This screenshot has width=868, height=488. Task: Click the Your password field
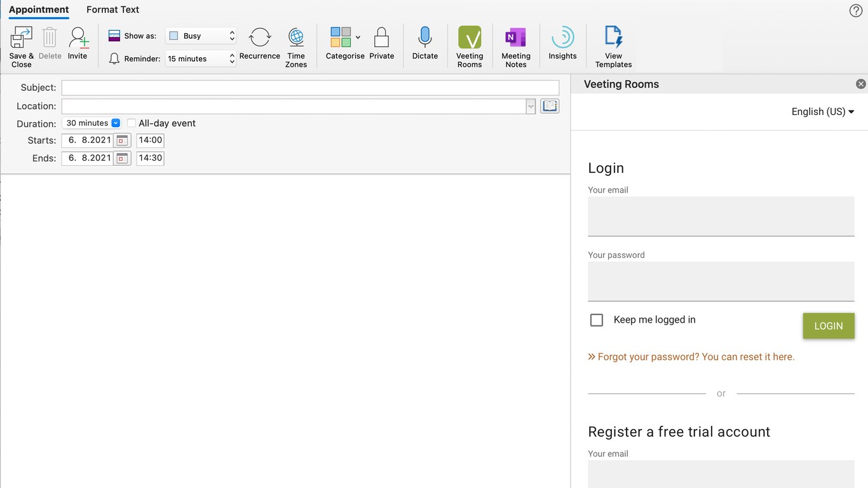[x=721, y=281]
